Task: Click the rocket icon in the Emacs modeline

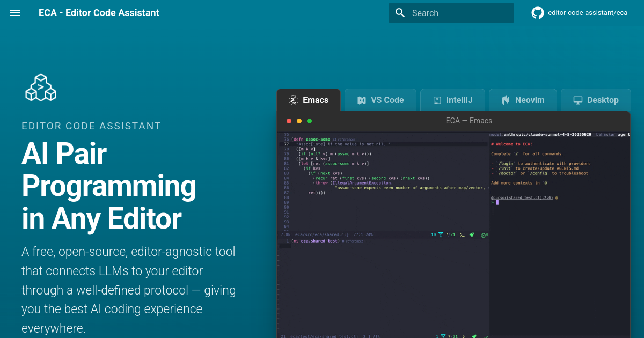Action: [472, 234]
